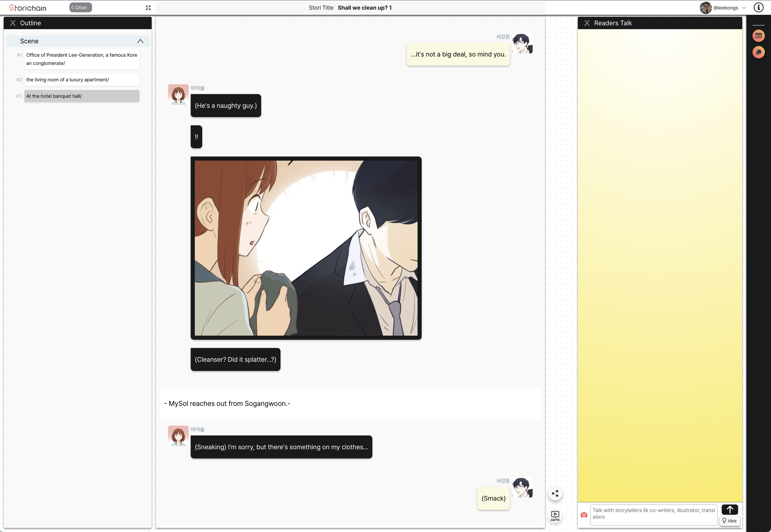Click the comic illustration image
Screen dimensions: 771x532
pos(306,248)
